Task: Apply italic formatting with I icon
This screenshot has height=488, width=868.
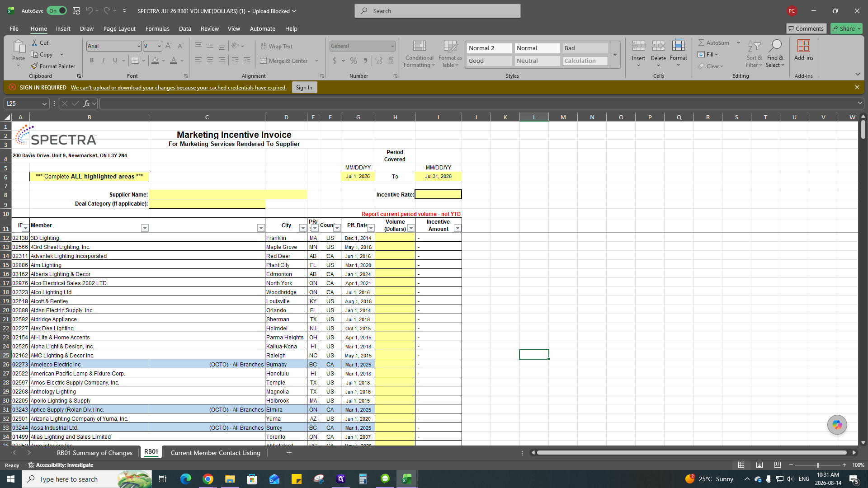Action: pyautogui.click(x=104, y=61)
